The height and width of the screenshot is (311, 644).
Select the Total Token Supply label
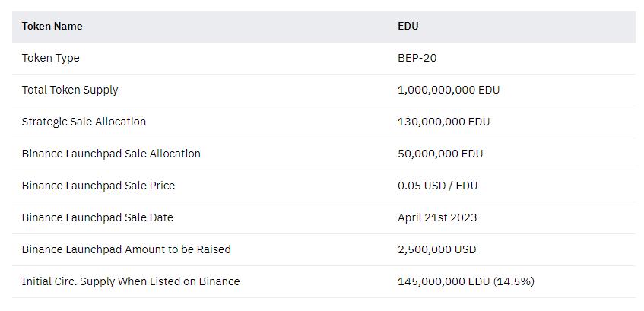point(70,90)
